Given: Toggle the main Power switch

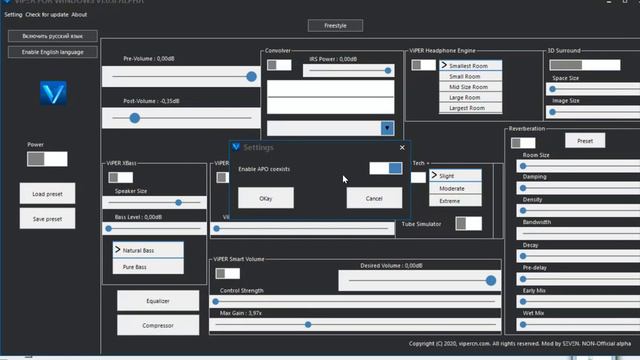Looking at the screenshot, I should tap(47, 159).
